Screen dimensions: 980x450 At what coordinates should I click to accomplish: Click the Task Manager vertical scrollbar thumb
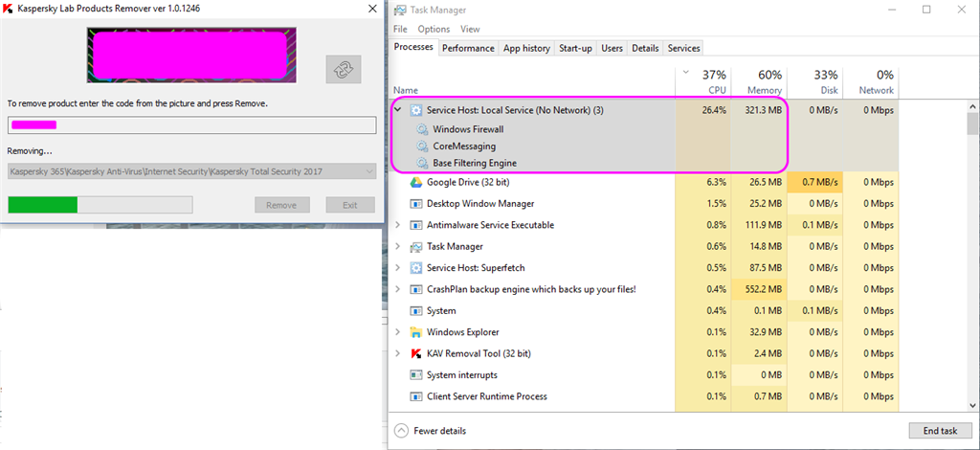tap(972, 124)
